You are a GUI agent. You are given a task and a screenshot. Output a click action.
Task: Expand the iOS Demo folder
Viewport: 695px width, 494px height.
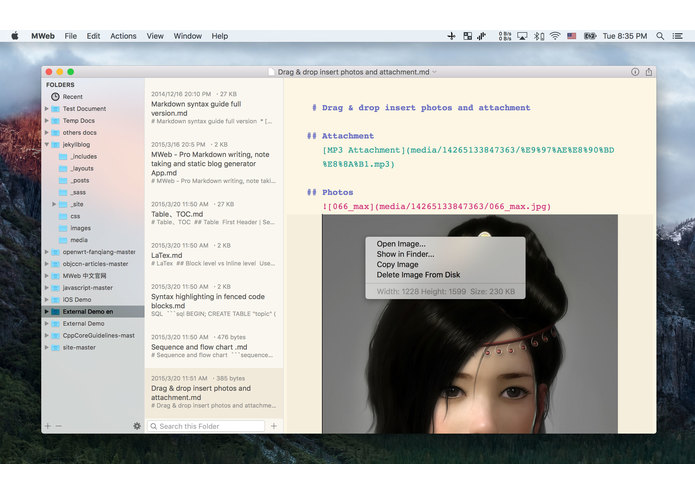[x=47, y=300]
